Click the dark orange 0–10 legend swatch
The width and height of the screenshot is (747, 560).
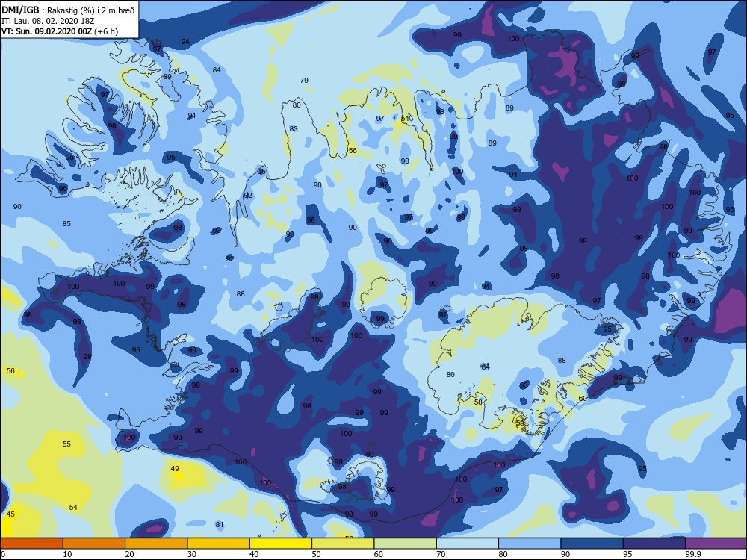31,544
